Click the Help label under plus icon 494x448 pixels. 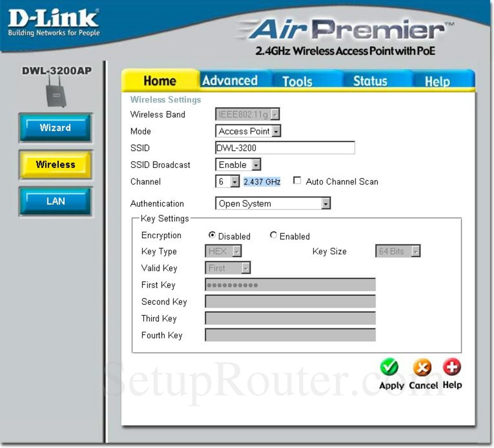(452, 385)
